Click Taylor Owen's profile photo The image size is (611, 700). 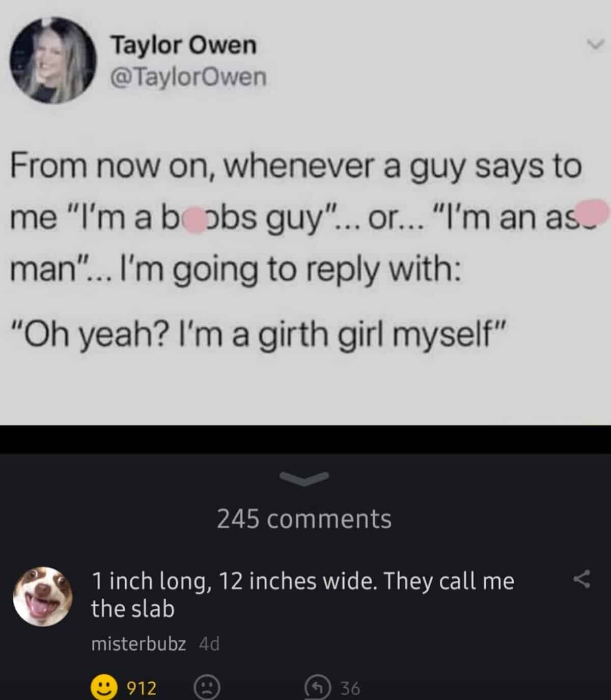(54, 61)
